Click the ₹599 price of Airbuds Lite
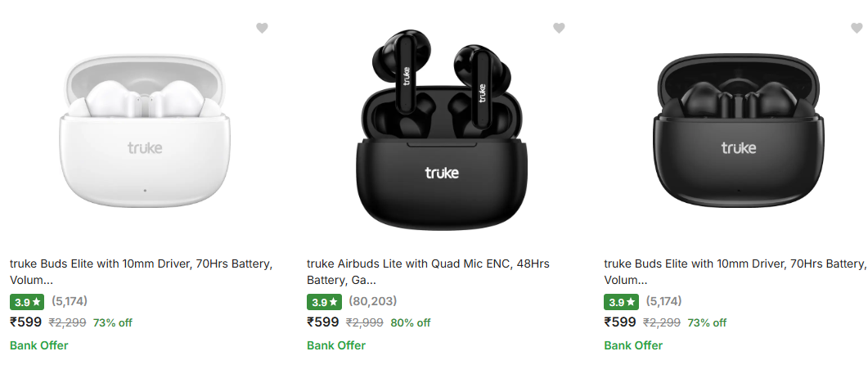Image resolution: width=868 pixels, height=374 pixels. tap(323, 322)
